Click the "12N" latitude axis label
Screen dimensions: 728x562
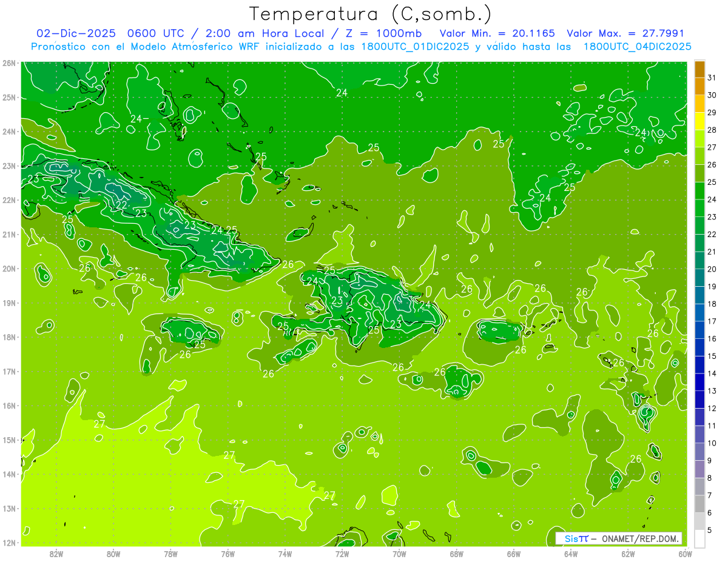(8, 543)
